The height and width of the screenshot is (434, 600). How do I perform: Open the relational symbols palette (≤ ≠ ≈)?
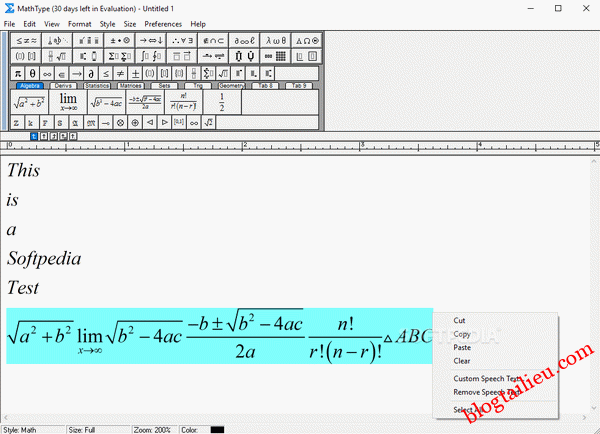click(26, 40)
